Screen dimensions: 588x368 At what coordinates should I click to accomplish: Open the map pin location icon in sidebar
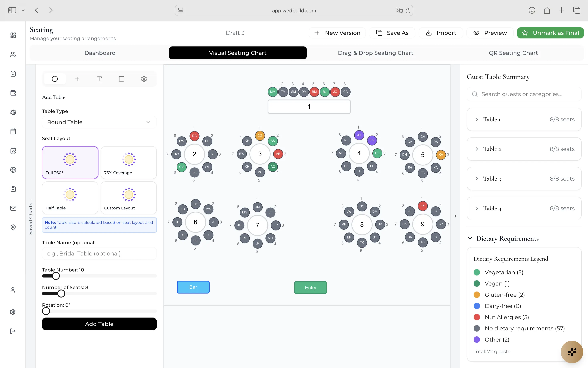click(13, 228)
